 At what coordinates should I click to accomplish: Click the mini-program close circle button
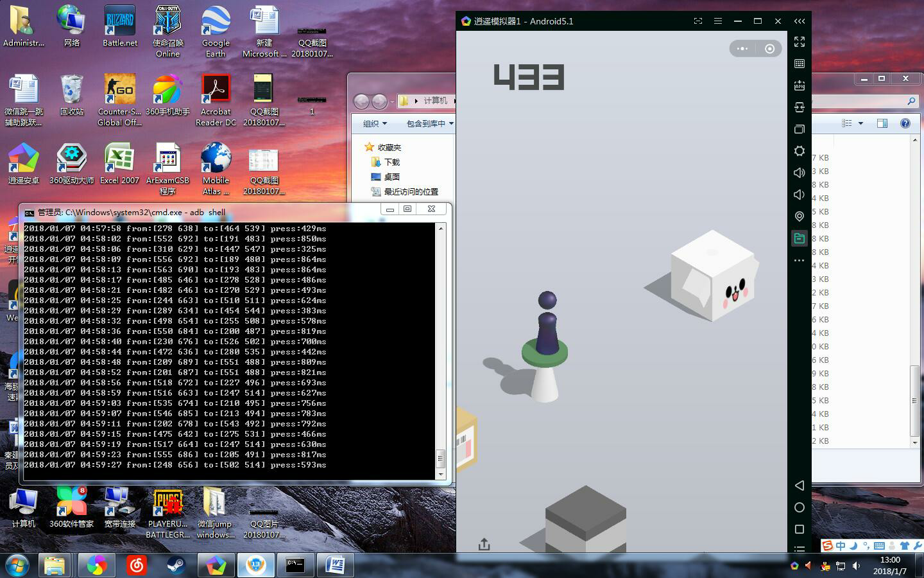click(x=769, y=49)
